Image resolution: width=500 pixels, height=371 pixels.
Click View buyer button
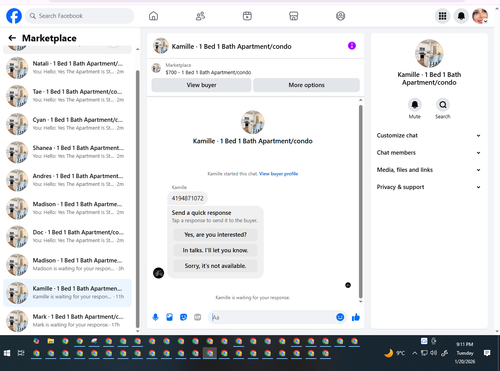click(x=201, y=85)
